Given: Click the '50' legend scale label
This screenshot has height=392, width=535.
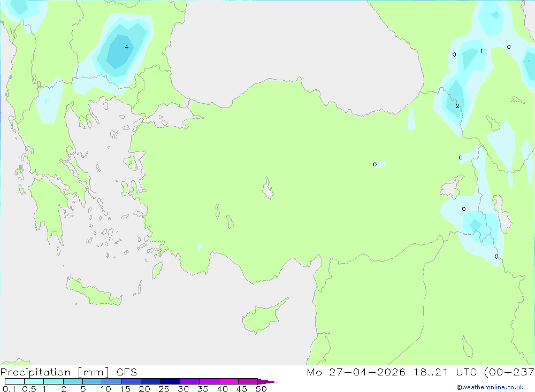Looking at the screenshot, I should [261, 389].
